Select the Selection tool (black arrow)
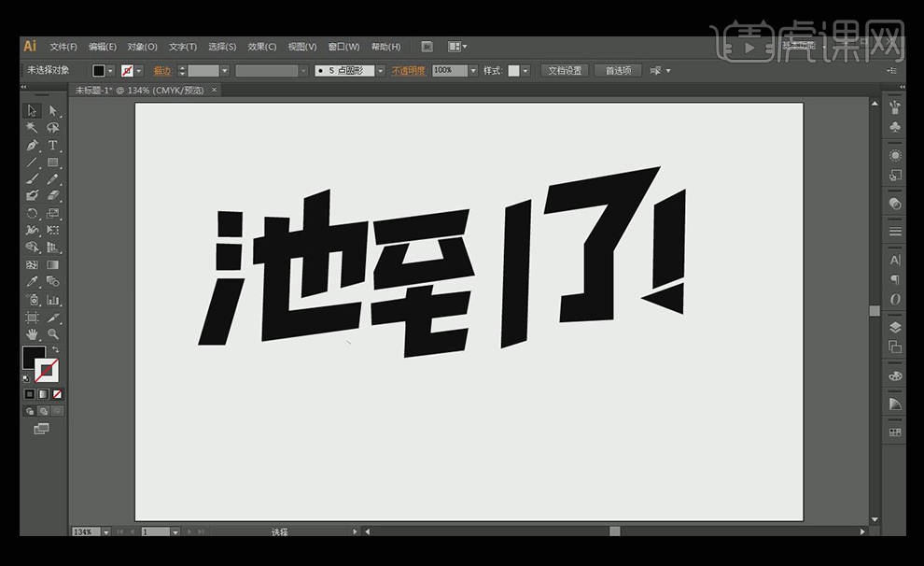This screenshot has height=566, width=924. click(x=32, y=110)
